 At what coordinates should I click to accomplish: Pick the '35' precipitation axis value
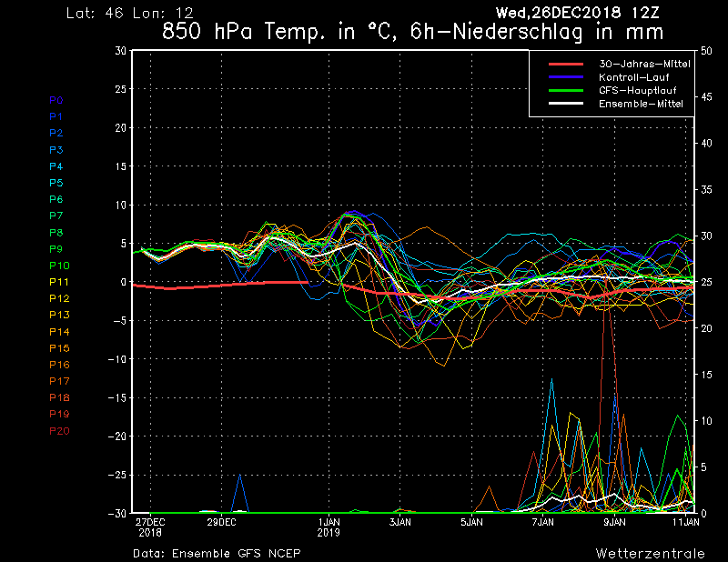point(706,189)
